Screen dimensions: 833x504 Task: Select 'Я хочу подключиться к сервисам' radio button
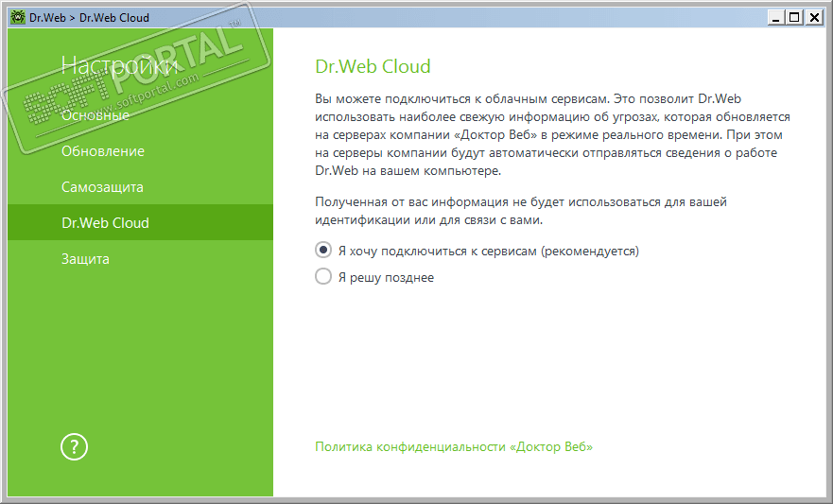[x=323, y=250]
